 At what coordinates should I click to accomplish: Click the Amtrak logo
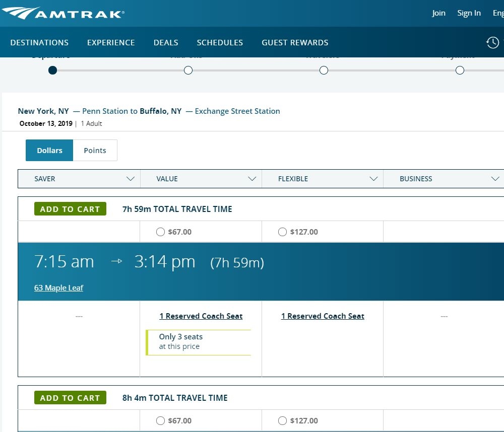coord(63,14)
